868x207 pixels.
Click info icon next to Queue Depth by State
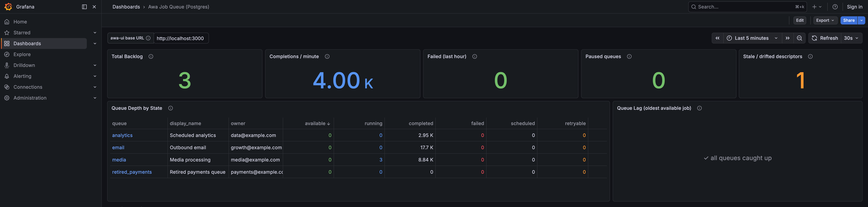tap(171, 108)
